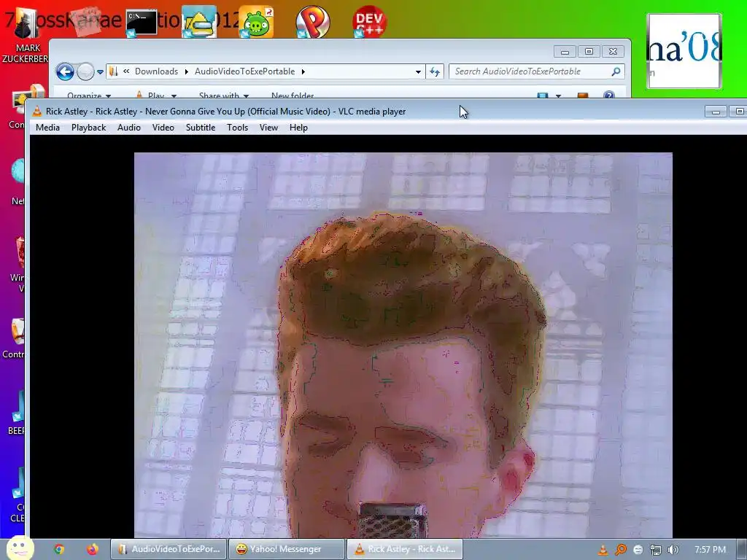747x560 pixels.
Task: Click the orange magnifier tray icon
Action: click(620, 550)
